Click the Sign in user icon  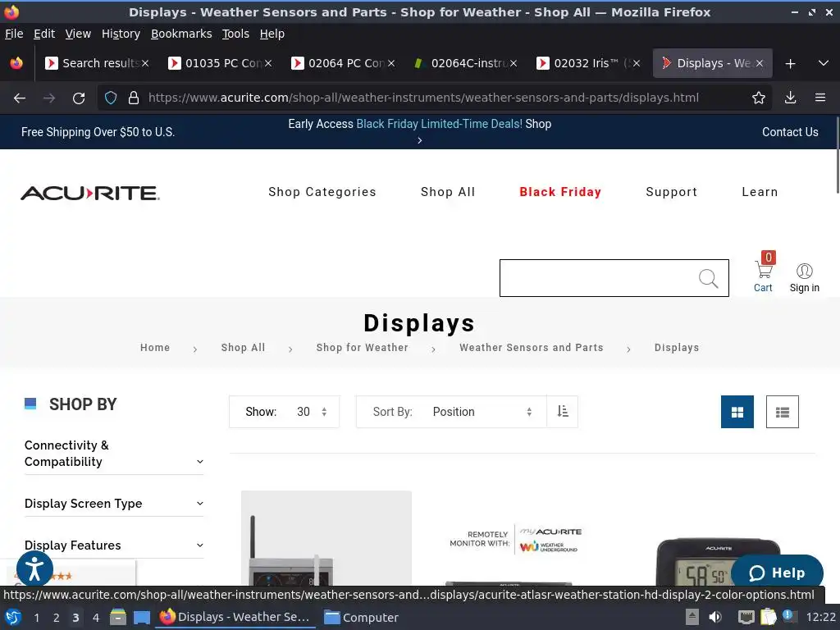(804, 278)
